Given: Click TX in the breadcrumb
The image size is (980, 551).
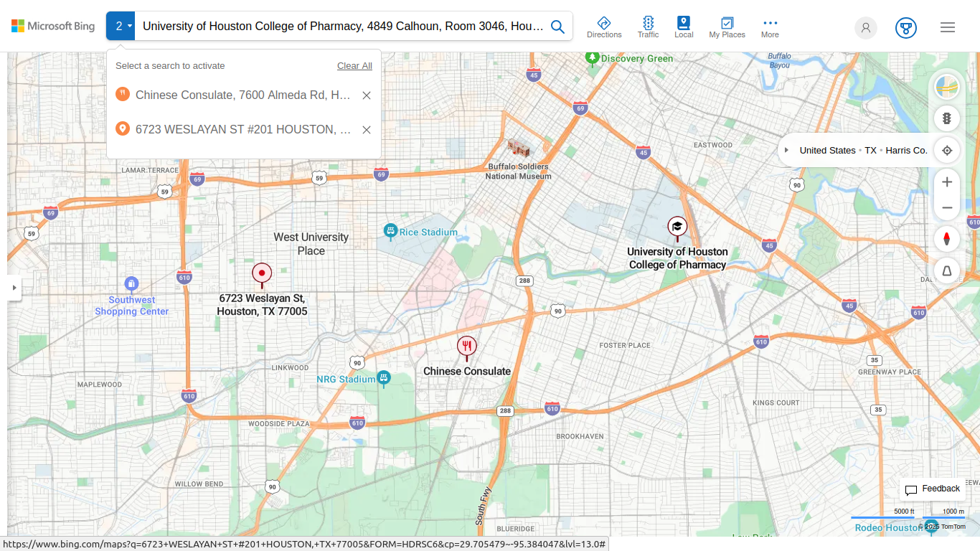Looking at the screenshot, I should tap(870, 151).
